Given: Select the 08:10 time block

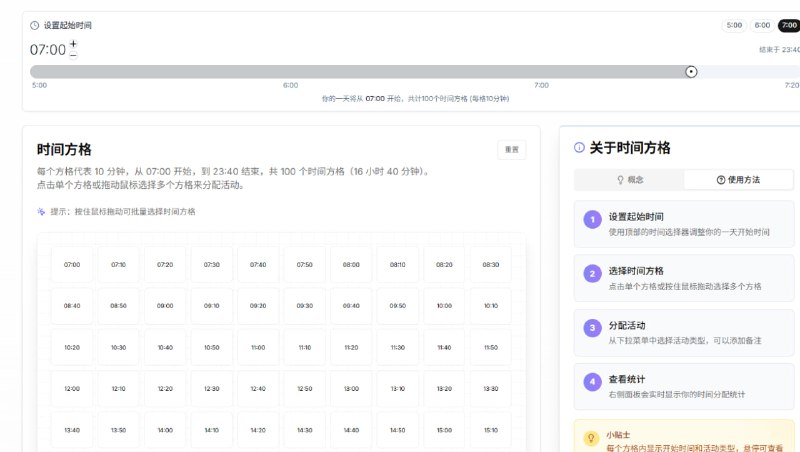Looking at the screenshot, I should tap(397, 265).
